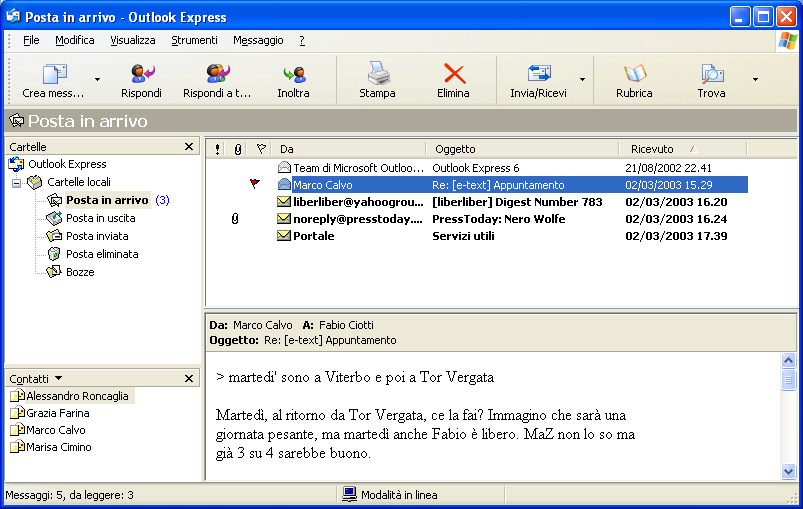Open the Invia/Ricevi dropdown arrow
Image resolution: width=803 pixels, height=509 pixels.
coord(582,80)
